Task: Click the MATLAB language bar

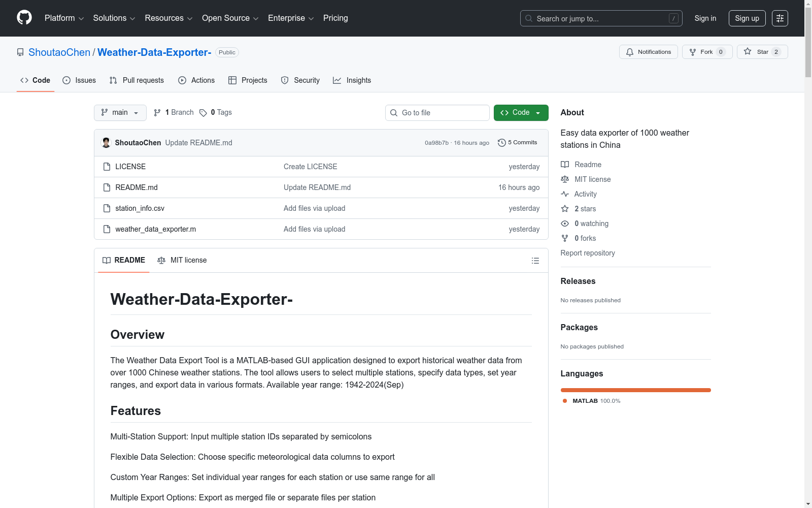Action: (635, 390)
